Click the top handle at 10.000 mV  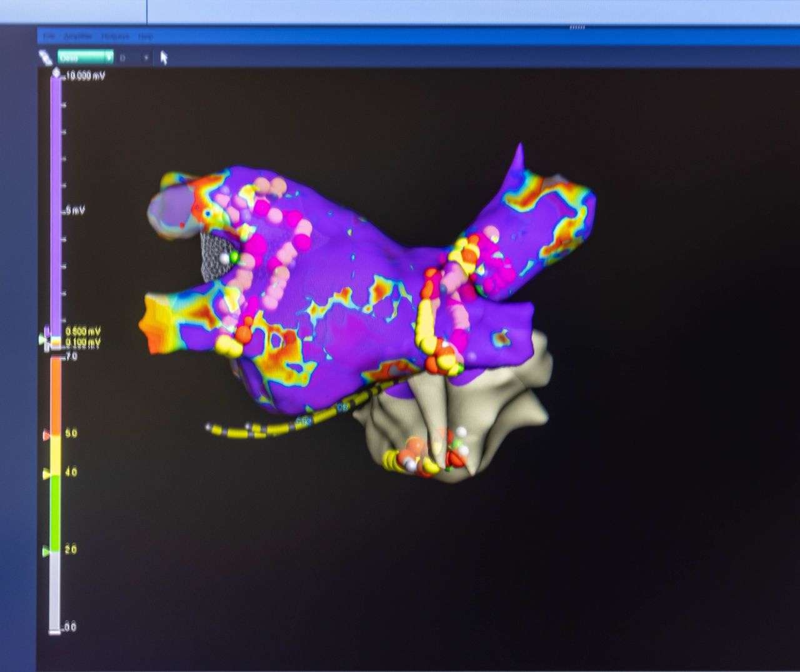pos(56,74)
